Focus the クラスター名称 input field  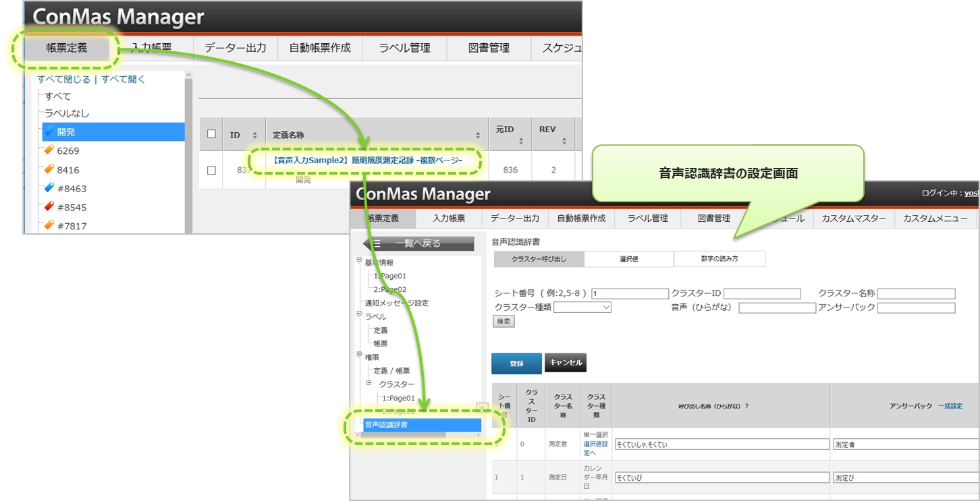point(917,293)
